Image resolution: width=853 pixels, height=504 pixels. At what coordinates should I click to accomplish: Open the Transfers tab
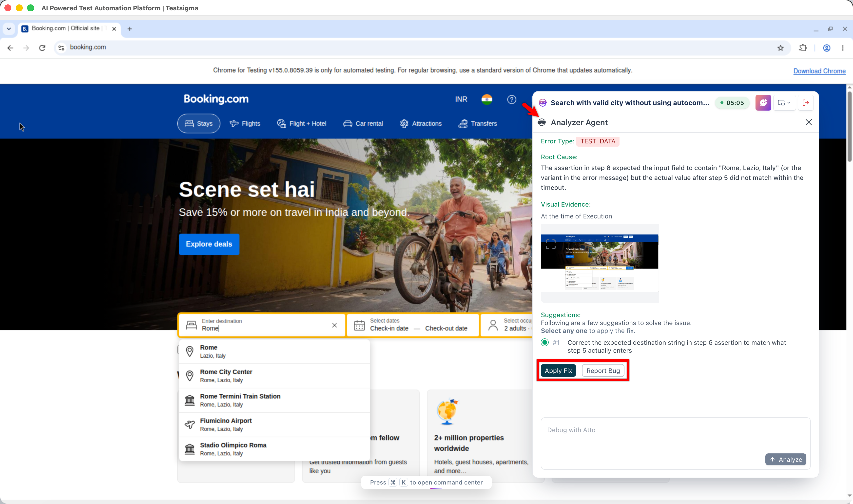pyautogui.click(x=477, y=123)
